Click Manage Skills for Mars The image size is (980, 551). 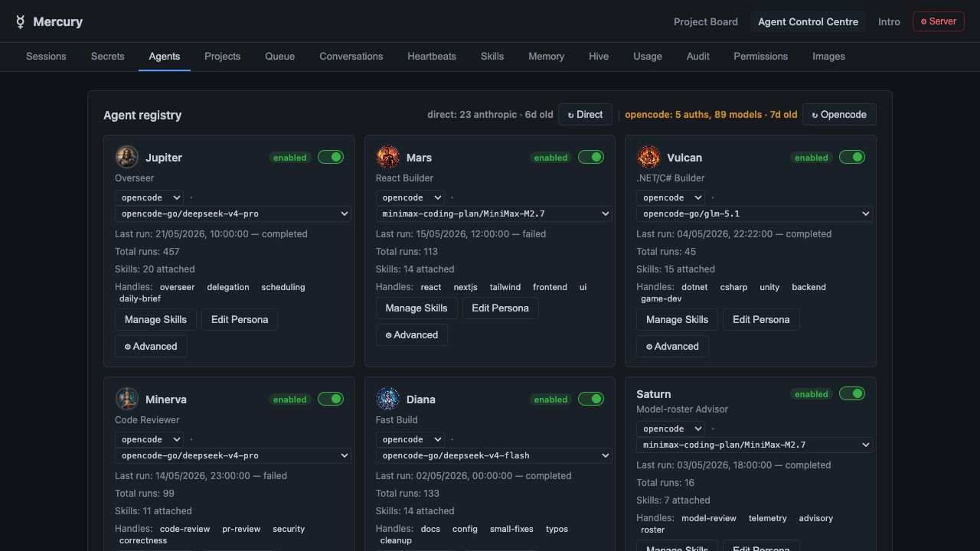coord(416,308)
